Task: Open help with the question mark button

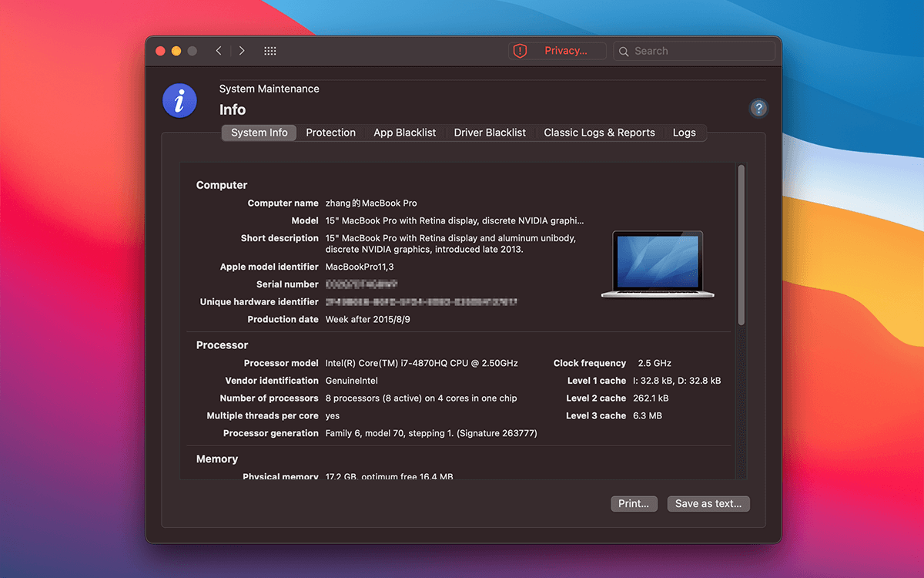Action: coord(758,109)
